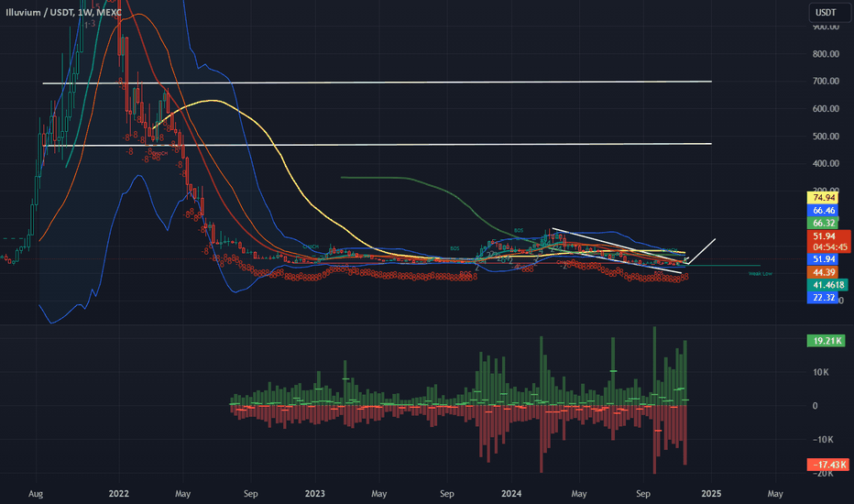Click the 10K volume axis value
Image resolution: width=854 pixels, height=504 pixels.
click(820, 372)
